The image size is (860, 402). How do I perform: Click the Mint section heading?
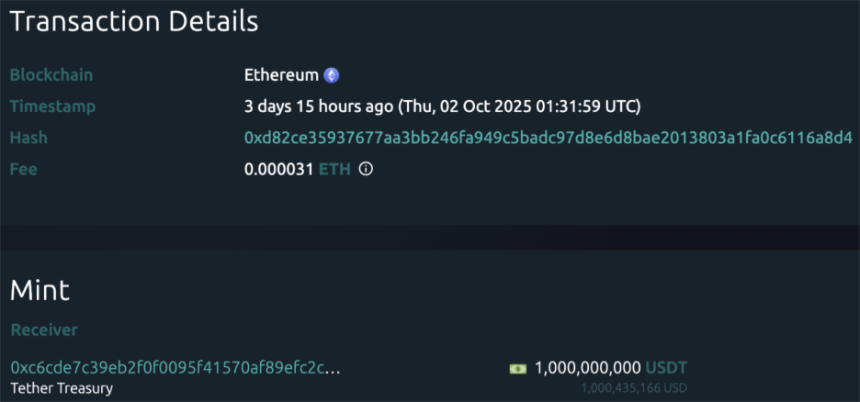click(x=40, y=291)
